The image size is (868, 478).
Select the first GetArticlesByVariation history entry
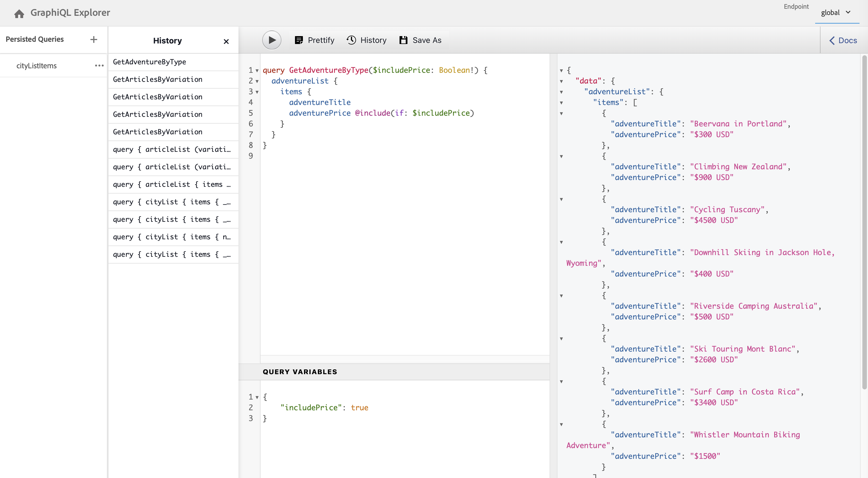[158, 80]
